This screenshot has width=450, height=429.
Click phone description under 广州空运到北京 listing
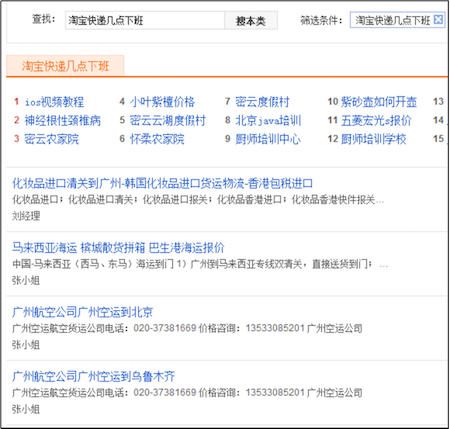pos(187,328)
